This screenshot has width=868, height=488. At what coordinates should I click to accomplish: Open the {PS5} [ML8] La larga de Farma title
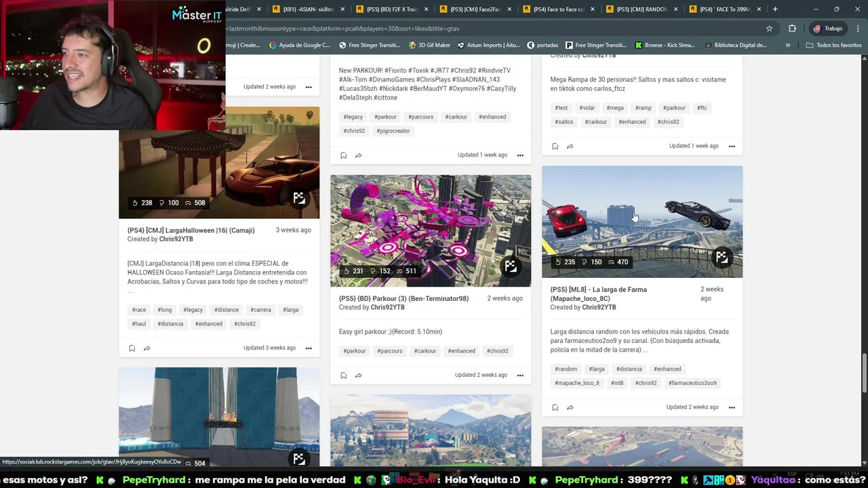pos(599,293)
